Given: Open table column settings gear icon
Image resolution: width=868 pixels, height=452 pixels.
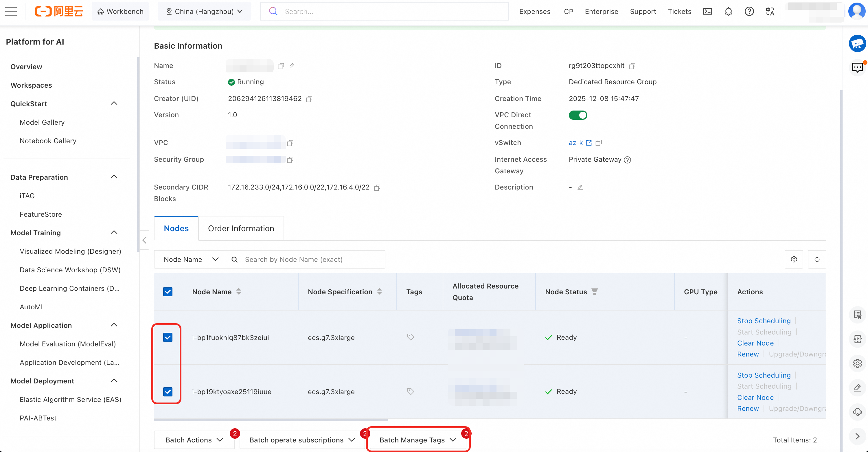Looking at the screenshot, I should coord(794,259).
